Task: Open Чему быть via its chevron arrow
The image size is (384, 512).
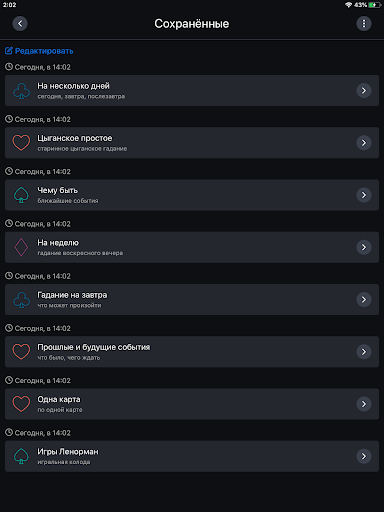Action: pos(364,195)
